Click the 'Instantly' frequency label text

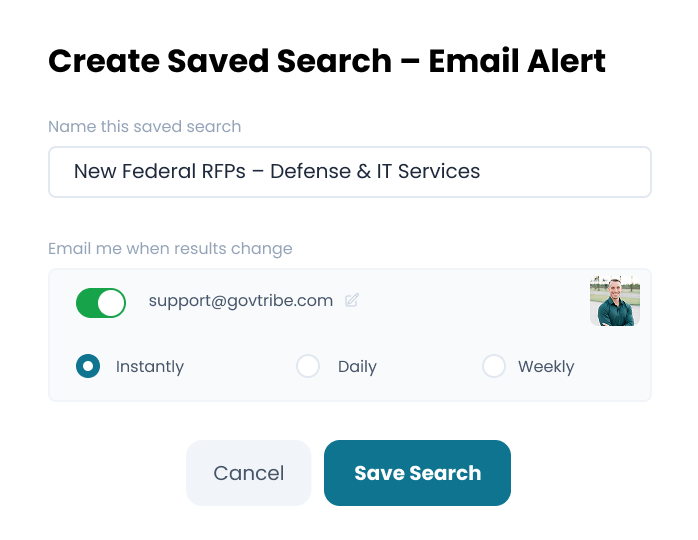point(150,367)
